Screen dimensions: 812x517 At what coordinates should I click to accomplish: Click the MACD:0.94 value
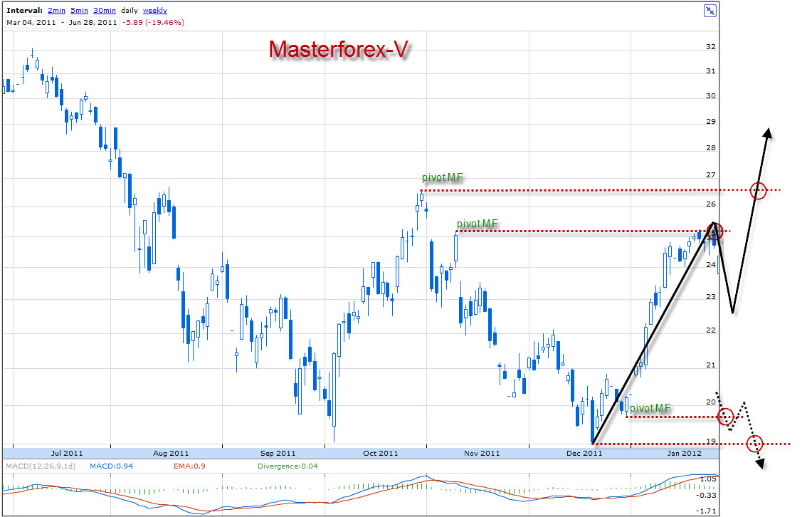111,466
